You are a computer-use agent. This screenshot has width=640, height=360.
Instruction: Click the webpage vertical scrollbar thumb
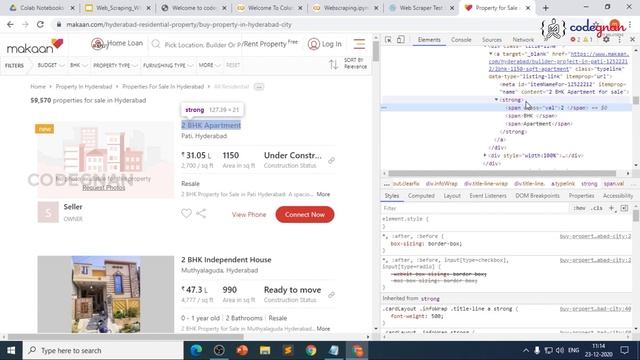tap(376, 52)
